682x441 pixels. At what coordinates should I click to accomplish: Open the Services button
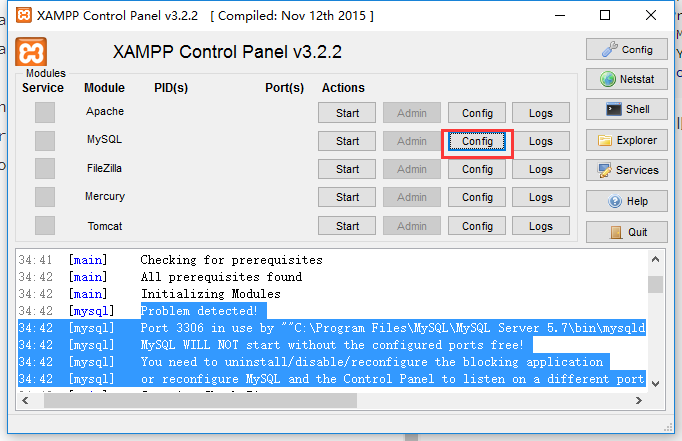(x=626, y=170)
